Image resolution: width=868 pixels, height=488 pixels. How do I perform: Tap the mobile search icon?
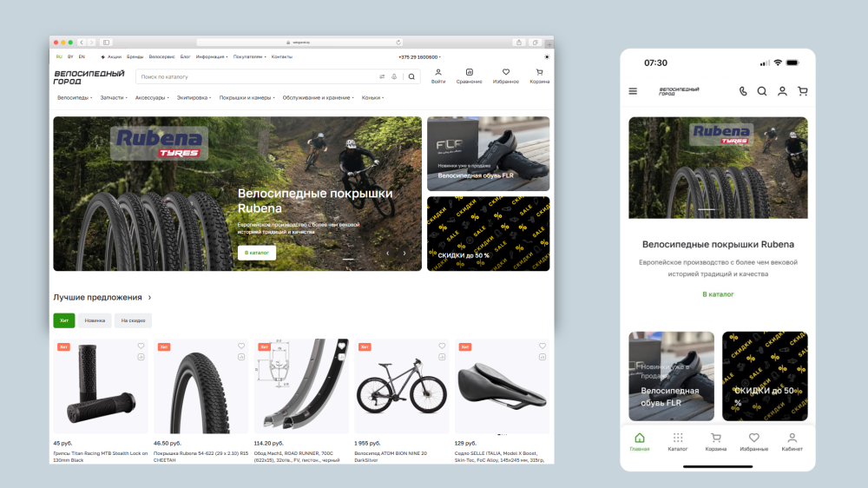pos(762,91)
